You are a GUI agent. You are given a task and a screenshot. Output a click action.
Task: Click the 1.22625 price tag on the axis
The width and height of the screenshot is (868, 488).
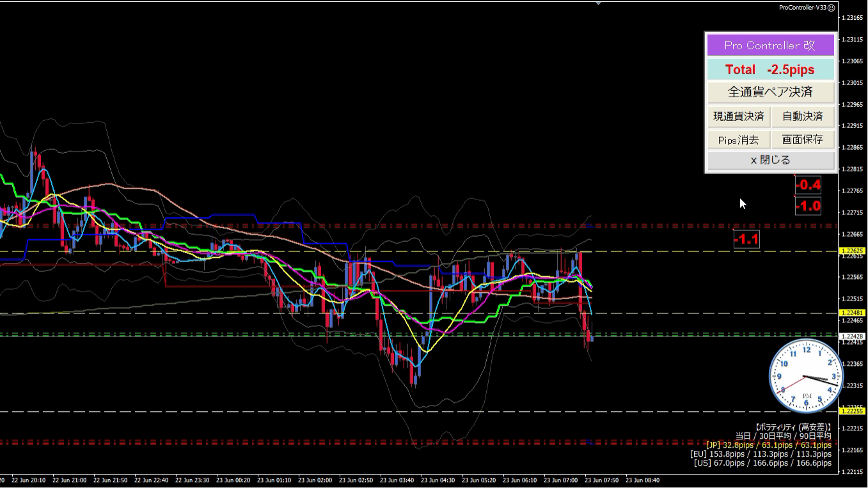click(853, 251)
